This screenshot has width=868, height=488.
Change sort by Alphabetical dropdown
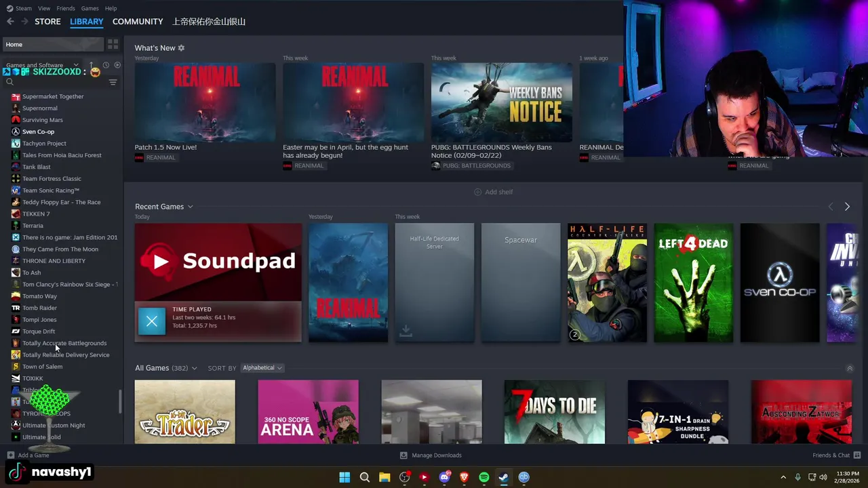pos(262,368)
